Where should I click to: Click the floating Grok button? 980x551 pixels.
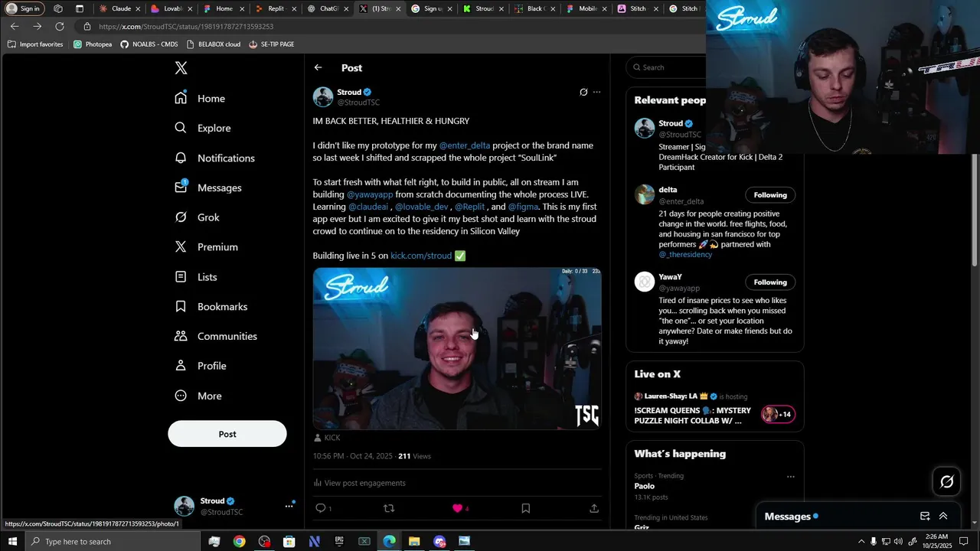point(947,481)
